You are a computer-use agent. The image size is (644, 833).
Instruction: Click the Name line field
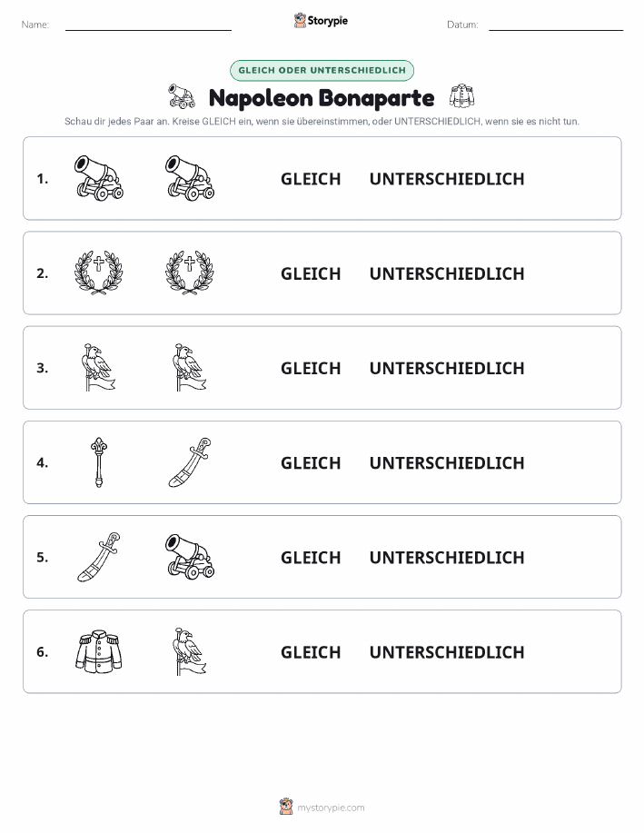(148, 25)
